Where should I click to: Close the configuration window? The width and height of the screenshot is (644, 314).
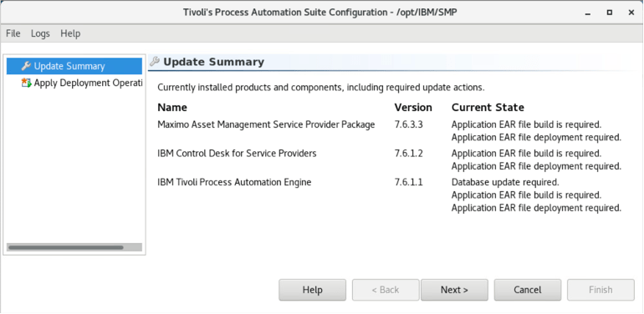click(x=631, y=13)
